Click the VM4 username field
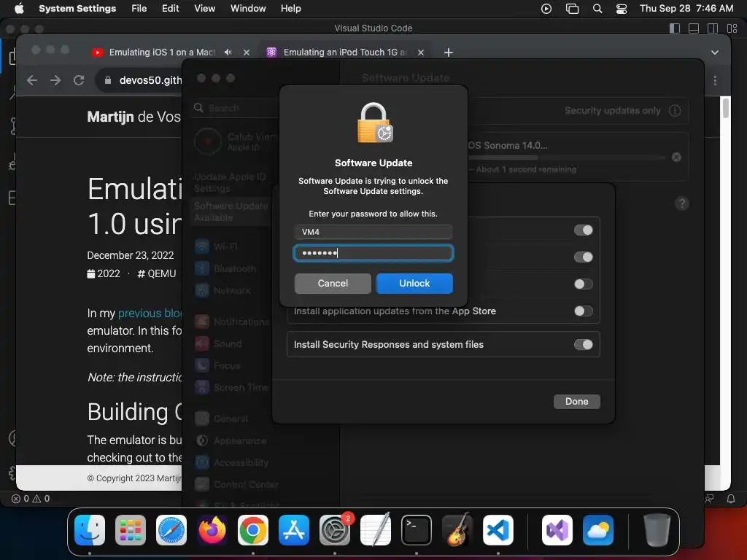Screen dimensions: 747x560 click(x=373, y=232)
